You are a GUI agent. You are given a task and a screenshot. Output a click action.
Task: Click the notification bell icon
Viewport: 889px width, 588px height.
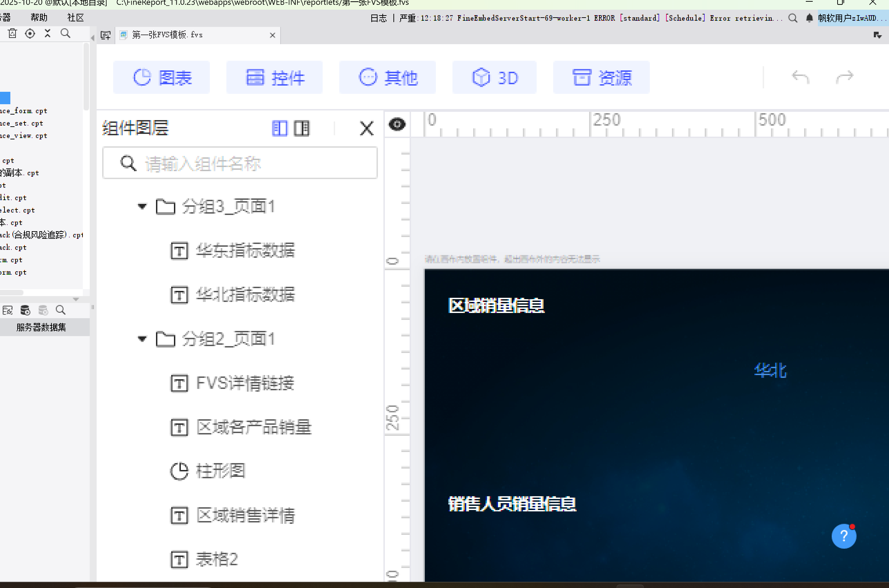click(x=809, y=18)
